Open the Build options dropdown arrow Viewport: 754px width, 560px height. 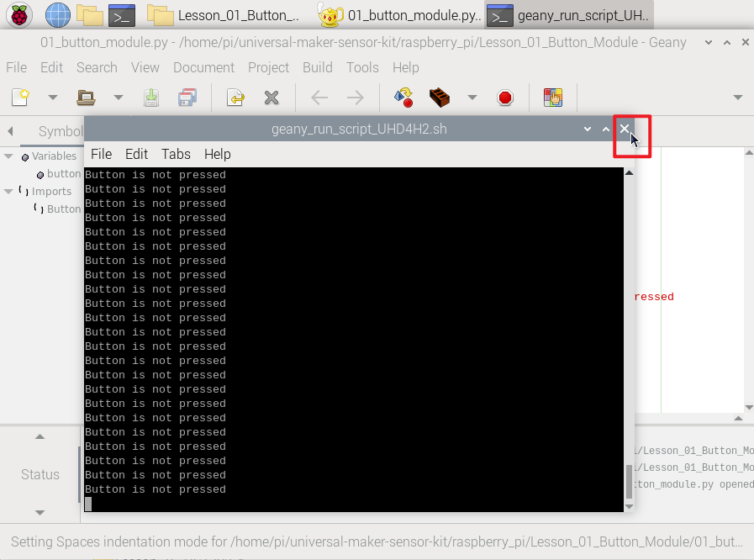pos(472,98)
